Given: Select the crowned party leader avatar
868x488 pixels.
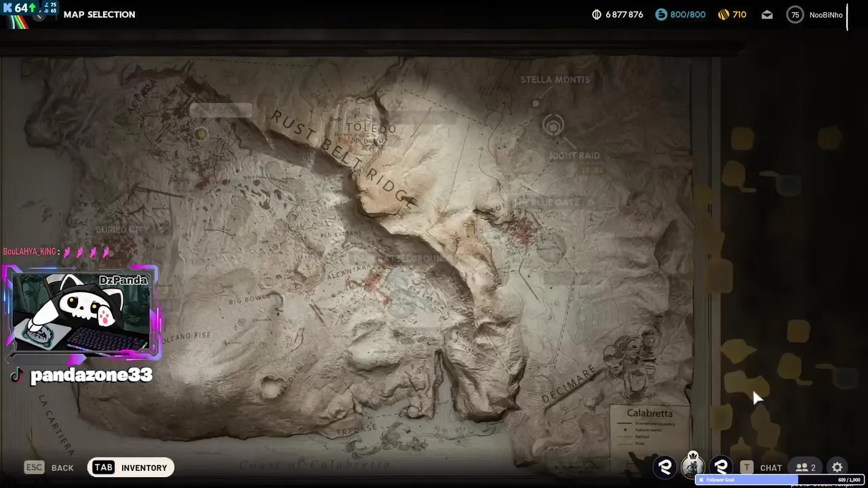Looking at the screenshot, I should pos(693,466).
